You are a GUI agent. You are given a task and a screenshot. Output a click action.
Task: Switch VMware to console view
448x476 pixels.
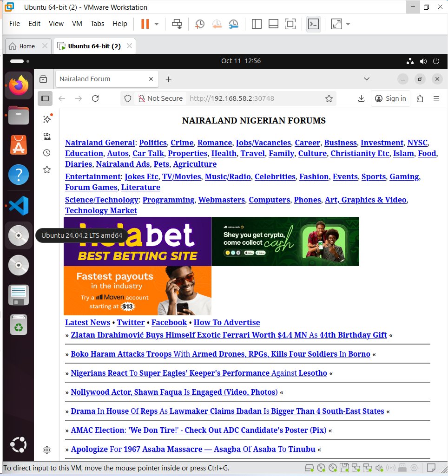point(313,24)
